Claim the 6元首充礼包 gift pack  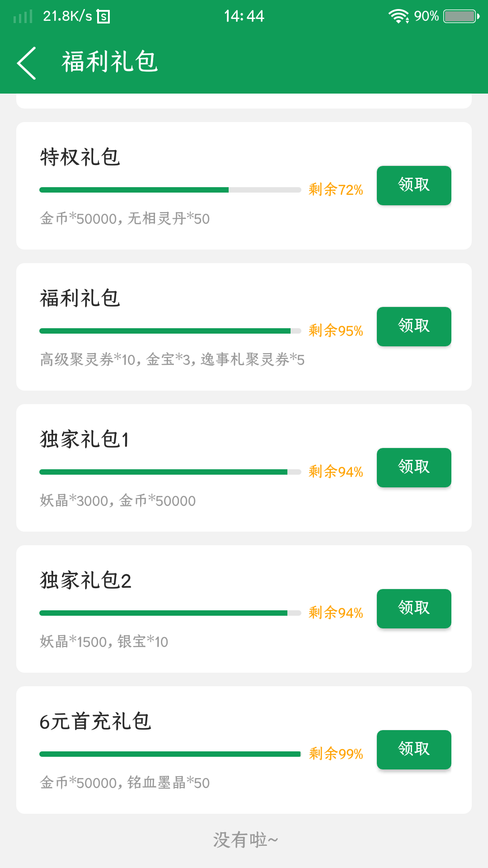point(414,750)
